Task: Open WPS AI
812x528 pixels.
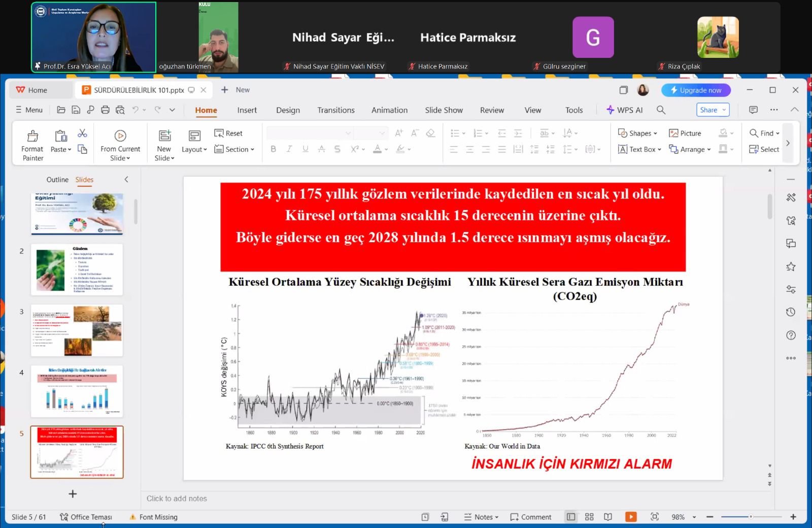Action: pyautogui.click(x=624, y=110)
